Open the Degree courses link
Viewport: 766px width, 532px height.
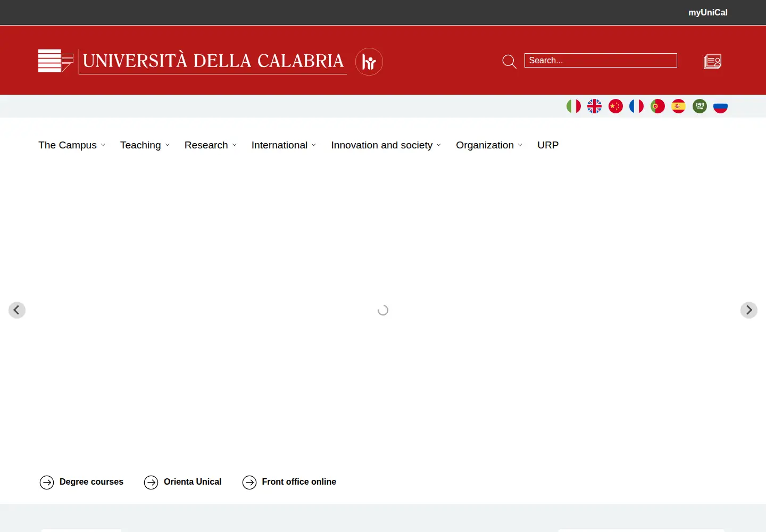click(x=81, y=482)
